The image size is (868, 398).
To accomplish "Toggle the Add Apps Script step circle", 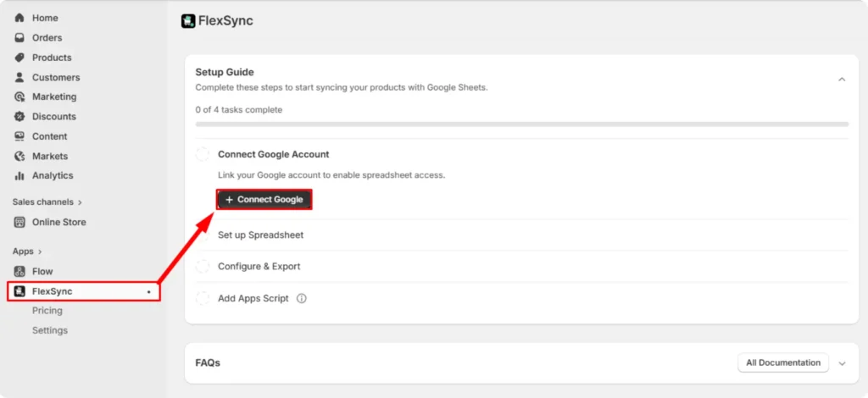I will coord(203,298).
